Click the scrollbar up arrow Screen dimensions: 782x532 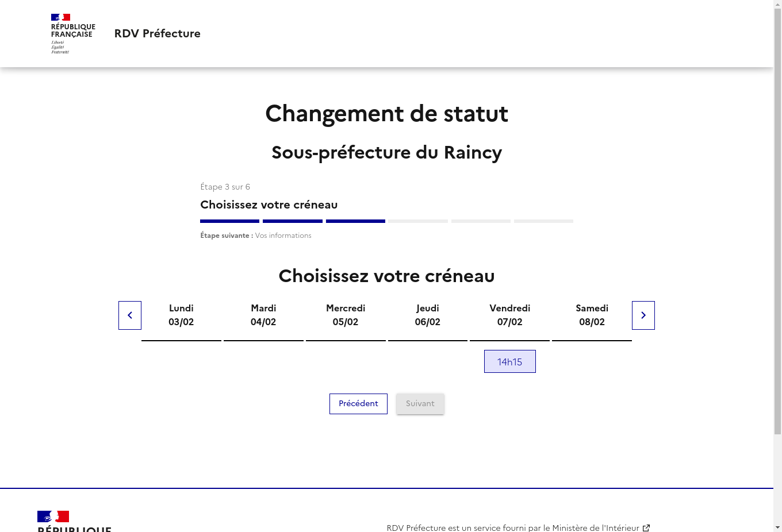pyautogui.click(x=777, y=5)
